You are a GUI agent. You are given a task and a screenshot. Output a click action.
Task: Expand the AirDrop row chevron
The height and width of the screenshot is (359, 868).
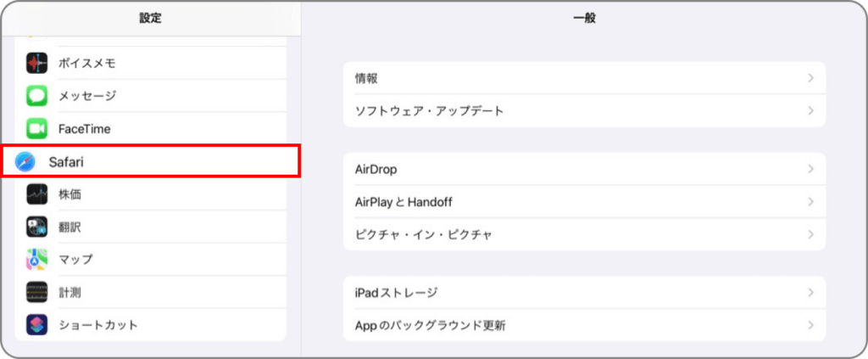pos(811,169)
